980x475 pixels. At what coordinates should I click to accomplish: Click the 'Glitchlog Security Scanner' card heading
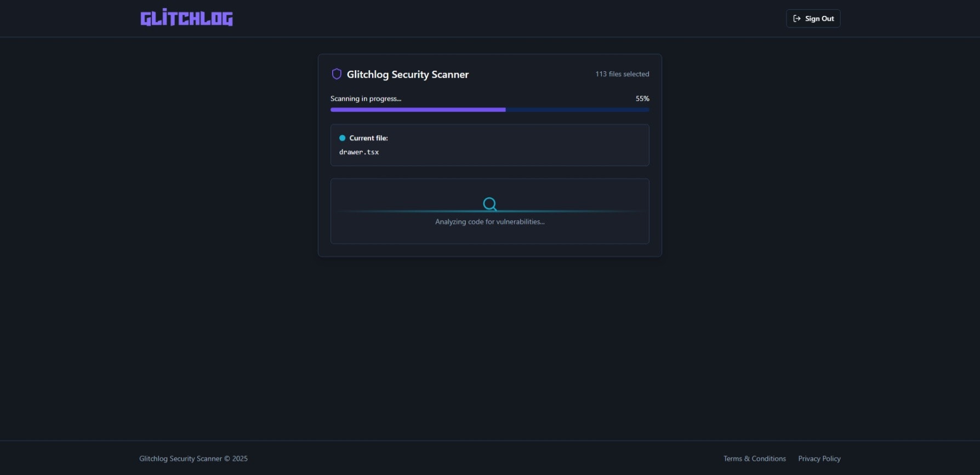(407, 75)
